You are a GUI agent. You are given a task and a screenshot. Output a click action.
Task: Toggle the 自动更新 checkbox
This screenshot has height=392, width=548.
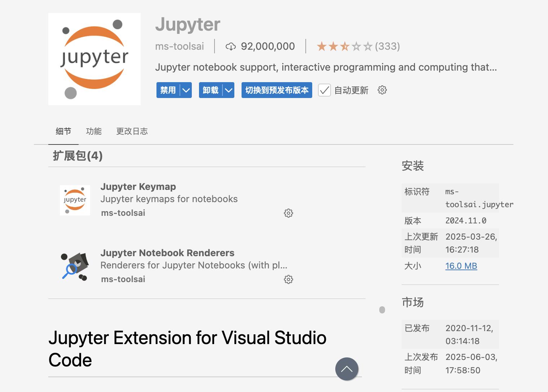(x=324, y=90)
